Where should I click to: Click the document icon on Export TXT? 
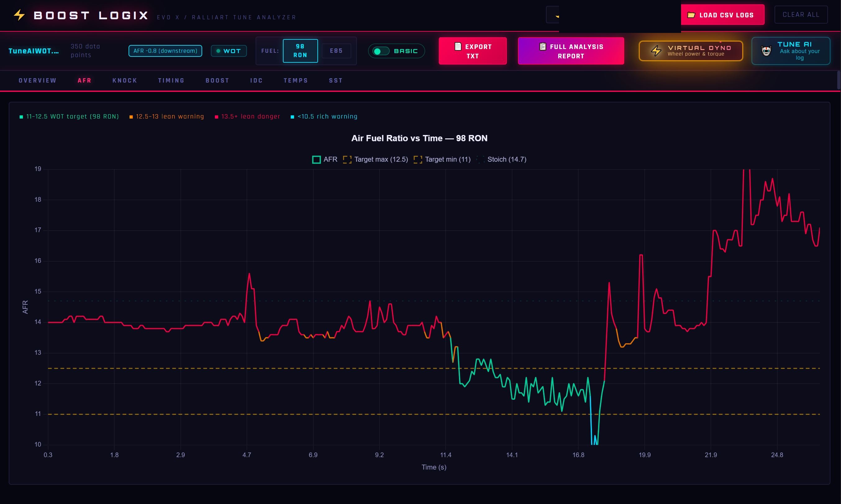point(458,46)
